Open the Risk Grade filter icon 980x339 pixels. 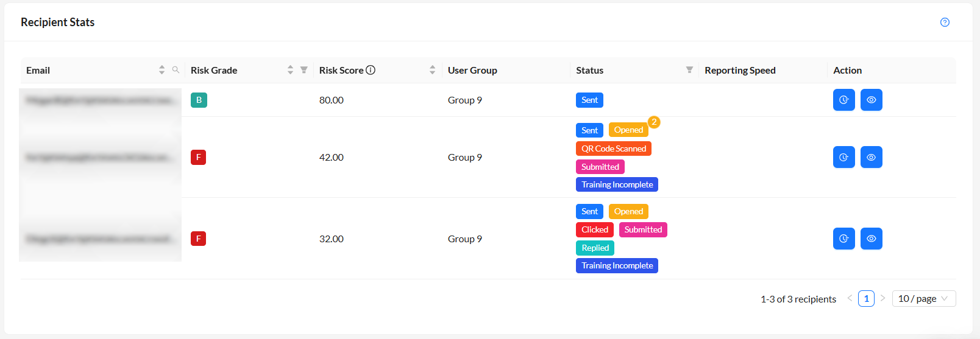(304, 70)
